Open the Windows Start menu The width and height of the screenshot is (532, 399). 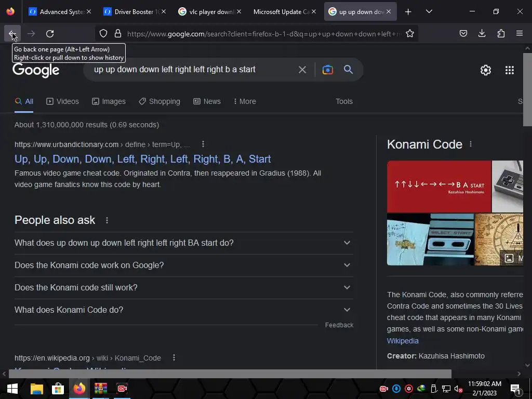(x=12, y=389)
